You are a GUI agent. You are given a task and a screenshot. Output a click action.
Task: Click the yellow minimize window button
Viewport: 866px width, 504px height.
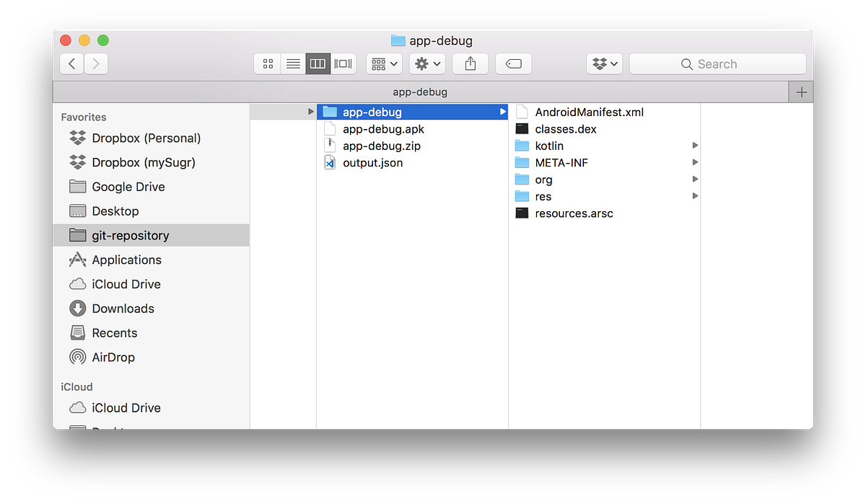pyautogui.click(x=84, y=40)
